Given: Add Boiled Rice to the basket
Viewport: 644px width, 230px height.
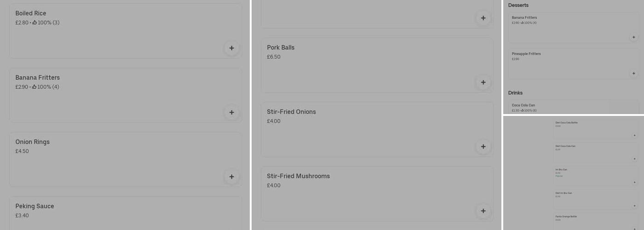Looking at the screenshot, I should coord(231,48).
